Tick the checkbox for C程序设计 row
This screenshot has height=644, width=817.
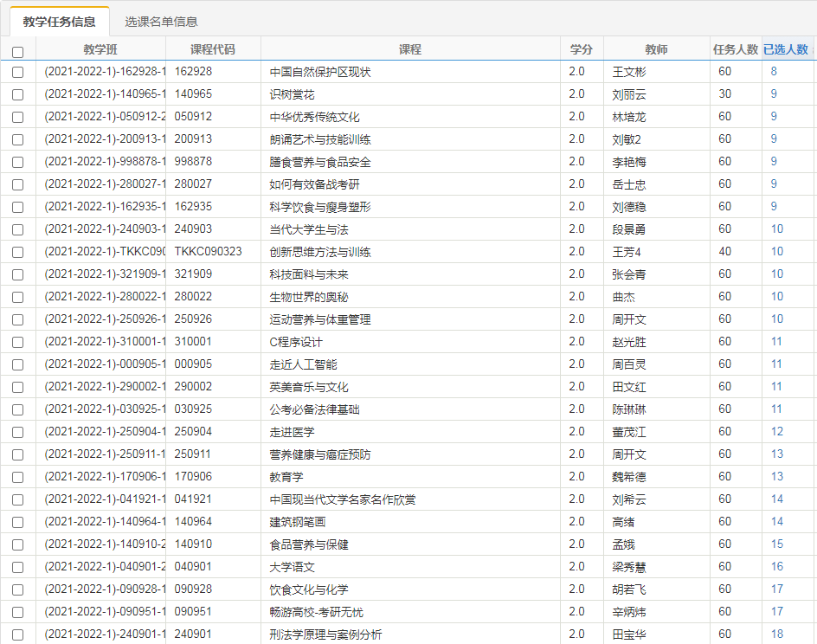(18, 343)
